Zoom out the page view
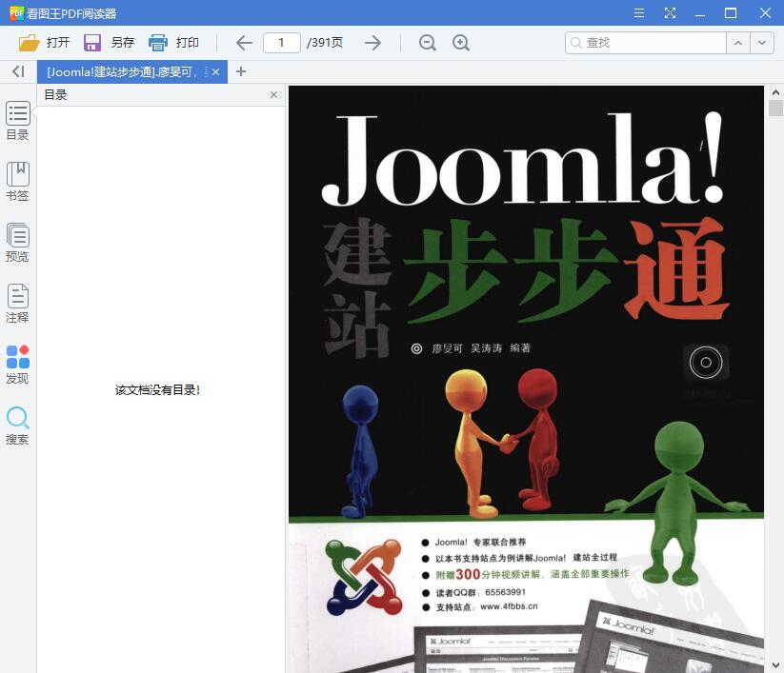 [427, 43]
